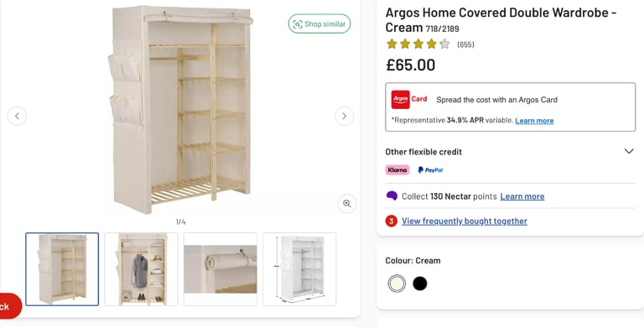This screenshot has height=328, width=644.
Task: Click the previous image arrow
Action: (x=17, y=116)
